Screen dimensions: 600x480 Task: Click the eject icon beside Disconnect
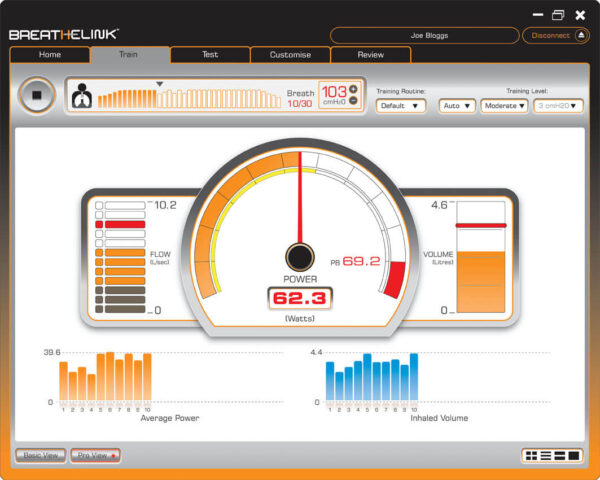[x=582, y=35]
